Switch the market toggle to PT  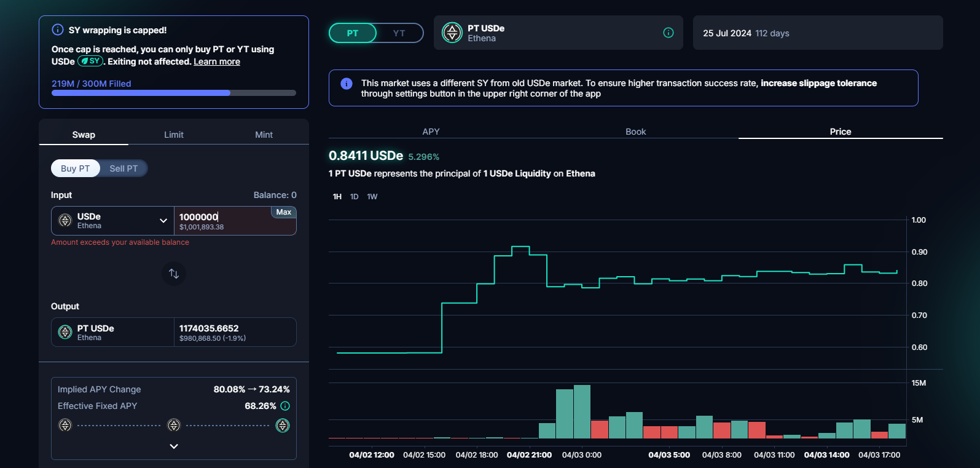pos(353,33)
